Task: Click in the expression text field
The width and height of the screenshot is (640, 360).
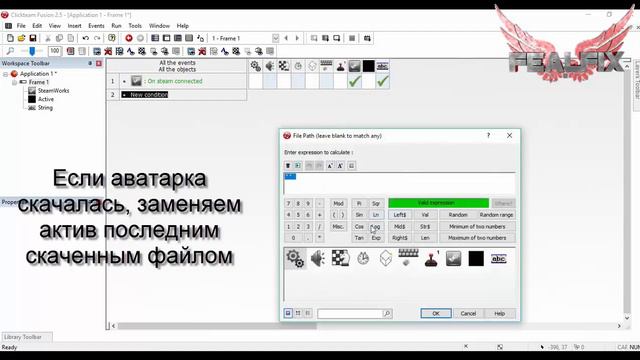Action: pos(399,183)
